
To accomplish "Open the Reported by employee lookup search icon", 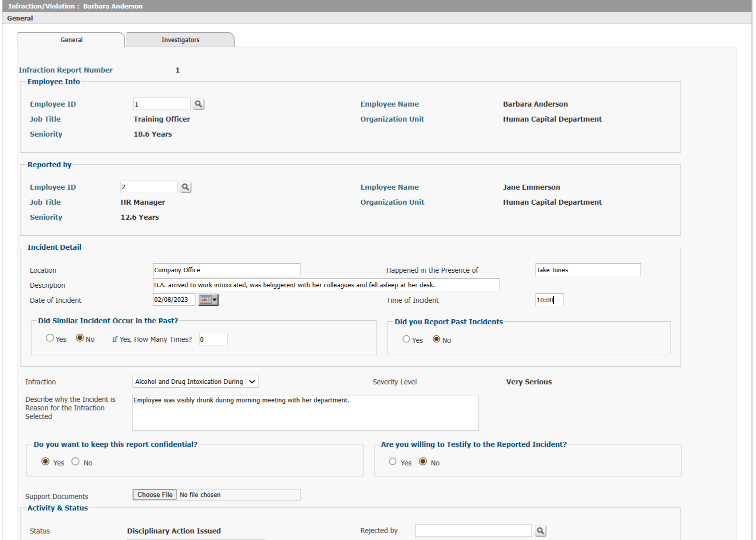I will 185,187.
